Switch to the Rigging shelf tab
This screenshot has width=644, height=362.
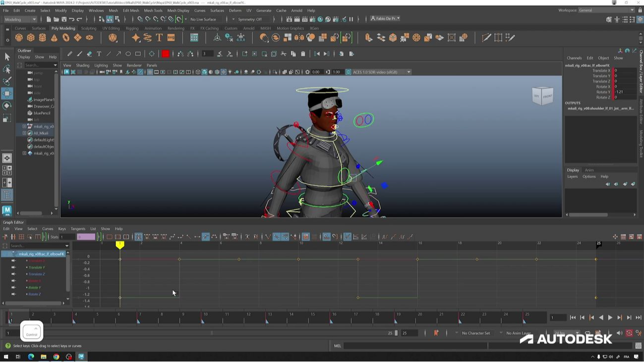(x=132, y=28)
